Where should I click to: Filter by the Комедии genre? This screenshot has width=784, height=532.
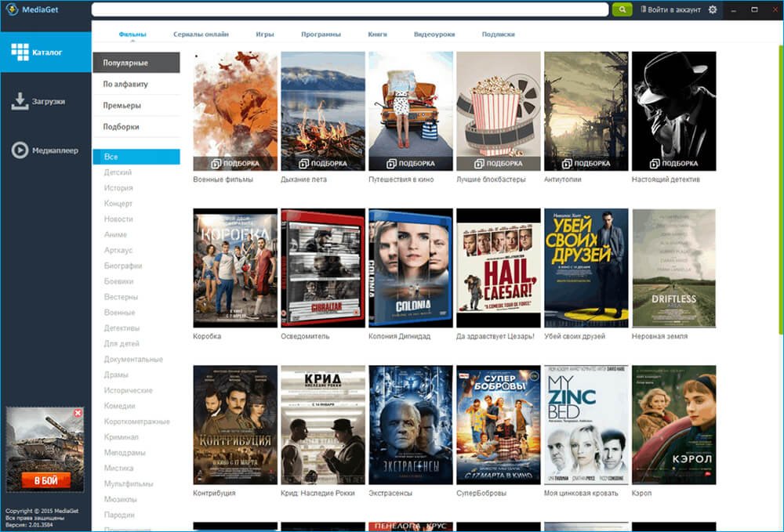point(121,406)
